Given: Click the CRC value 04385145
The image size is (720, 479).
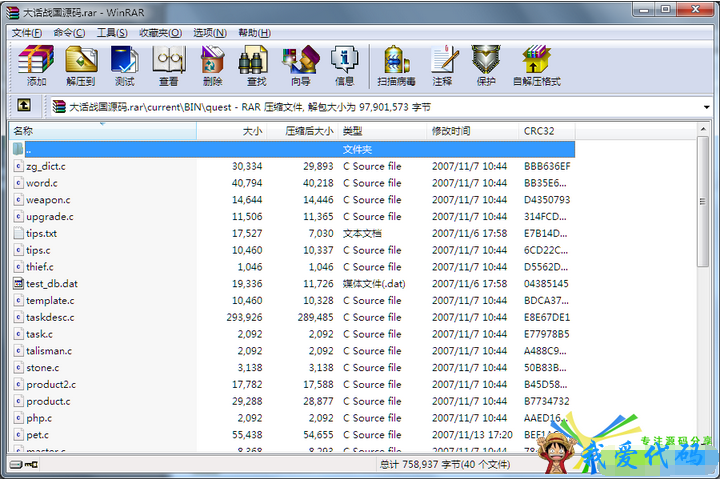Looking at the screenshot, I should click(x=546, y=283).
